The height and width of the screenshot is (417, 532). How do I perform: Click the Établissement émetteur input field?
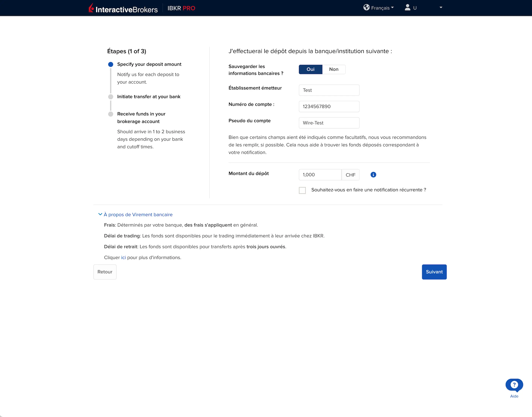(329, 90)
